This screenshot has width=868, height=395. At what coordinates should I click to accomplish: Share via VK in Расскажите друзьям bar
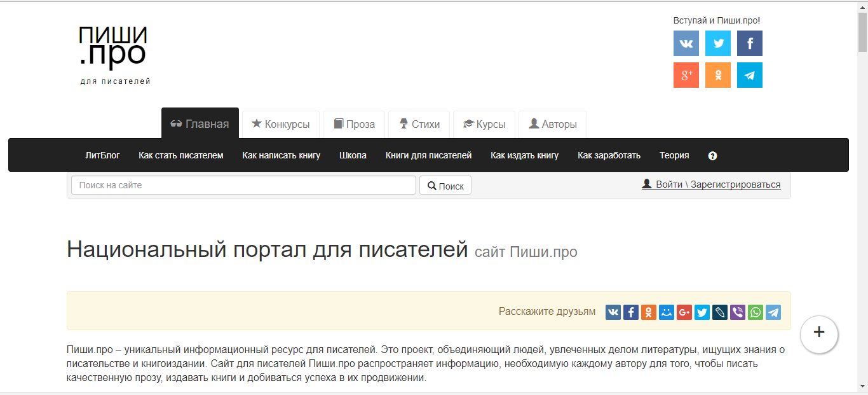(x=613, y=312)
